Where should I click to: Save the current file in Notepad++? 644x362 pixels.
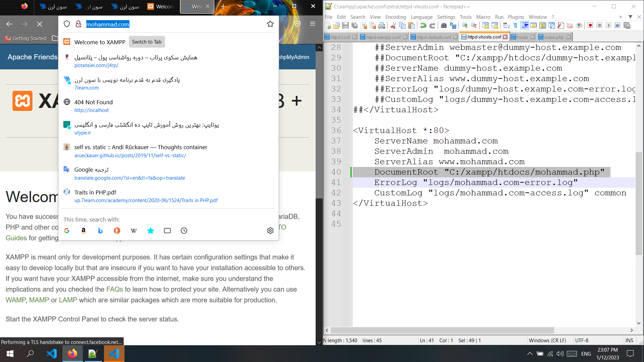click(345, 25)
